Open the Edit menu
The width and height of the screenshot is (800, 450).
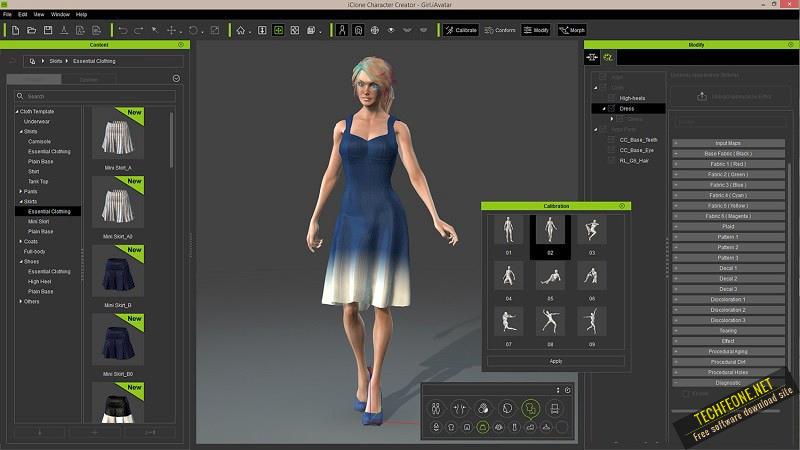tap(22, 14)
